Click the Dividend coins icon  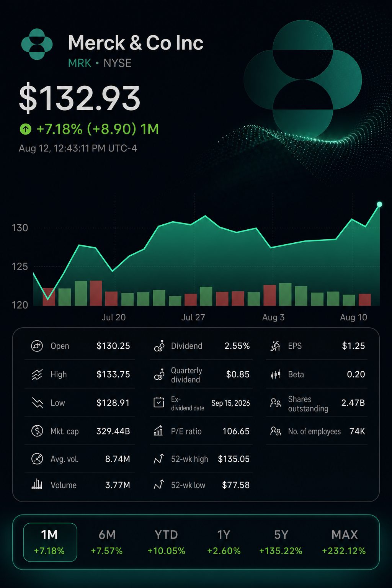(x=159, y=346)
